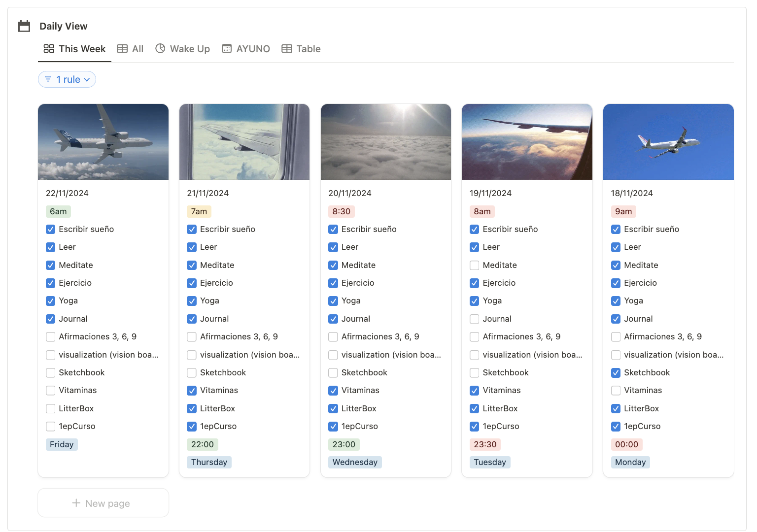Screen dimensions: 757x532
Task: Click the pie chart icon of Wake Up
Action: tap(160, 48)
